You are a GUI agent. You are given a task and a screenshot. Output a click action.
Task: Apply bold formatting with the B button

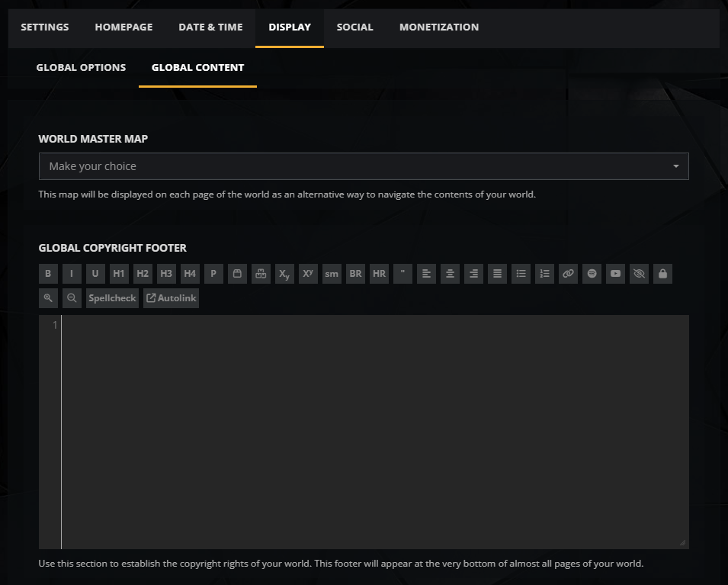coord(48,274)
